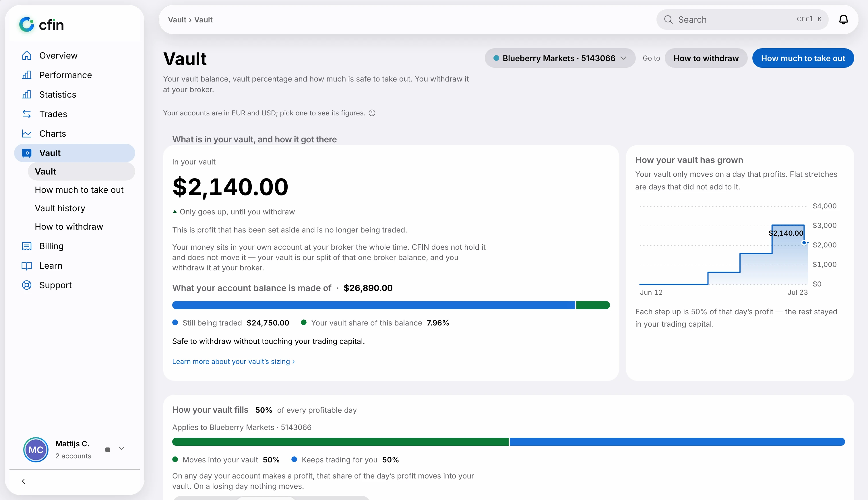Select the Vault main menu item
The height and width of the screenshot is (500, 868).
(x=75, y=153)
